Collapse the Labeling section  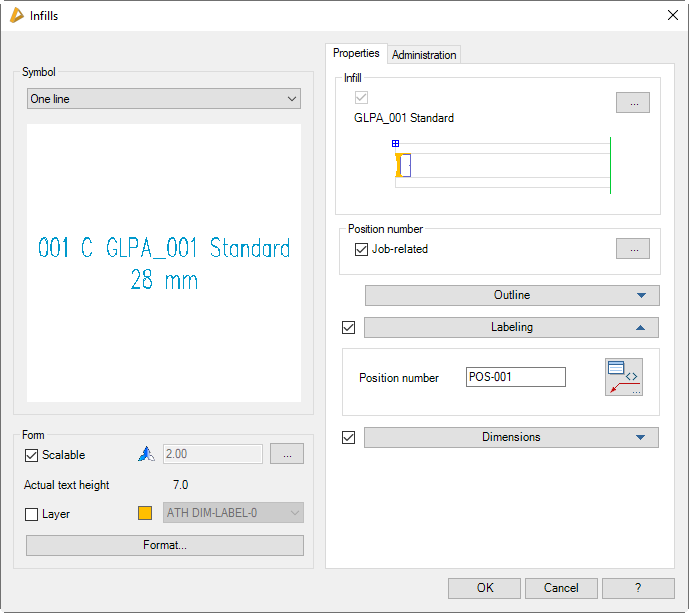tap(511, 327)
